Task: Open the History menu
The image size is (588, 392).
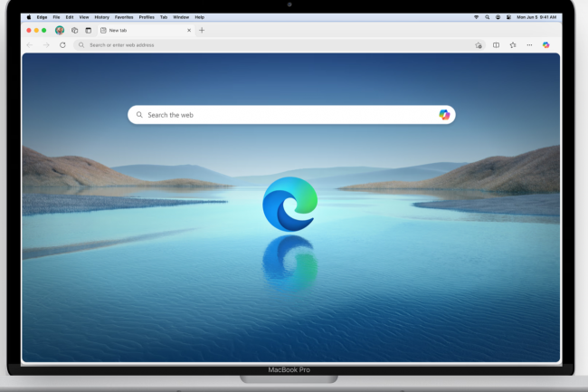Action: [x=101, y=17]
